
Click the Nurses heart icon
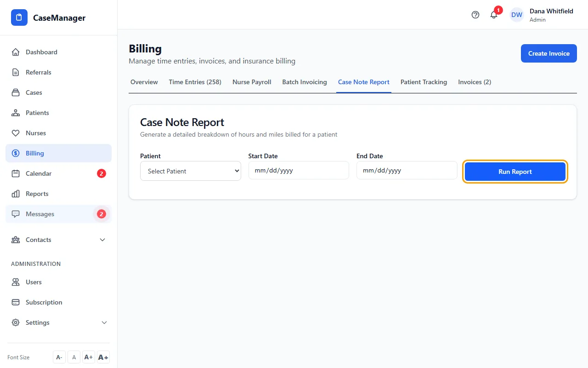pos(16,133)
